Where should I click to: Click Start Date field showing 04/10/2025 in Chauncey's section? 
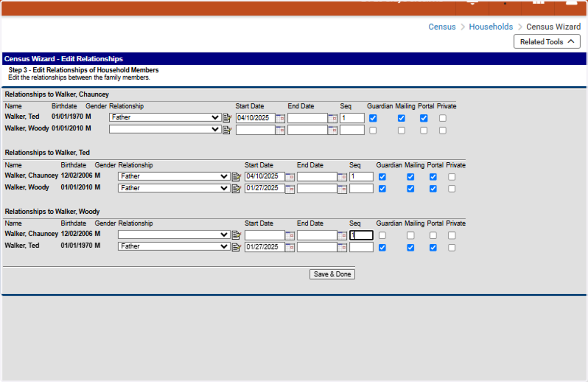pos(256,118)
